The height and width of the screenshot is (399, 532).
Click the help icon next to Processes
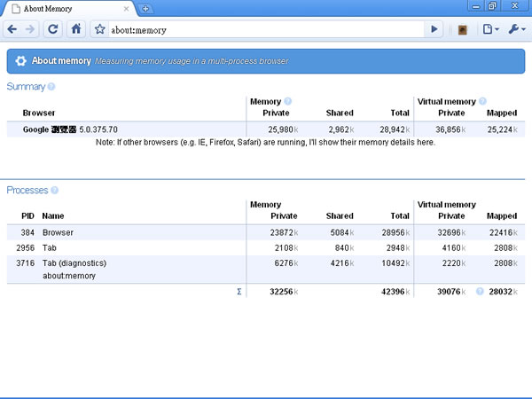tap(55, 190)
